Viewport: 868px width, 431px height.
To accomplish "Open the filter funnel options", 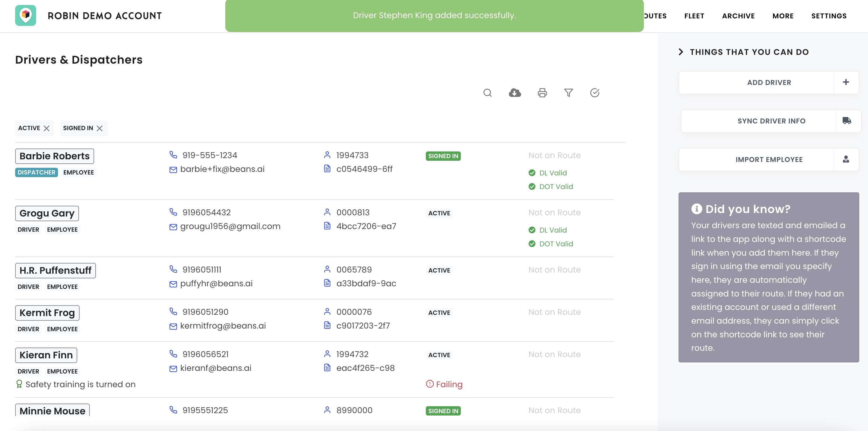I will click(x=568, y=93).
